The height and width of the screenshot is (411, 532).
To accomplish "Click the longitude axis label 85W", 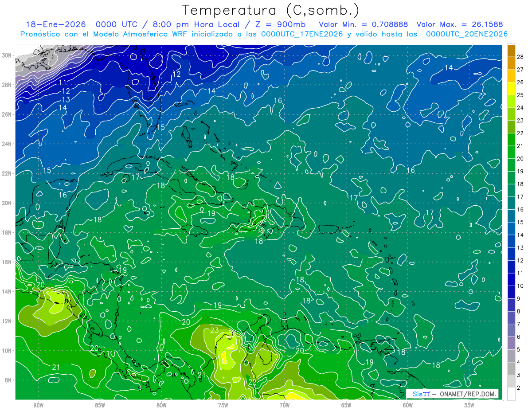I will pos(100,405).
